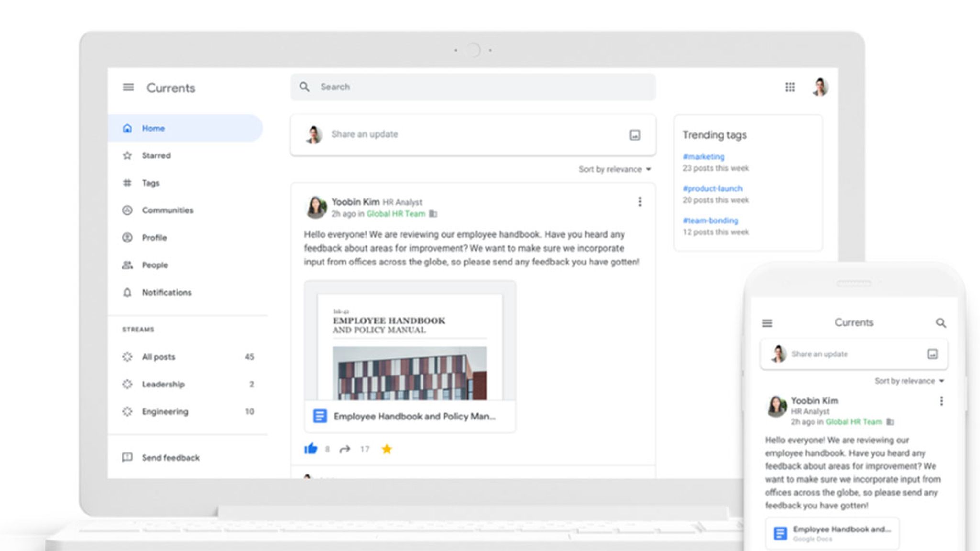Attach an image to the update

pos(635,135)
